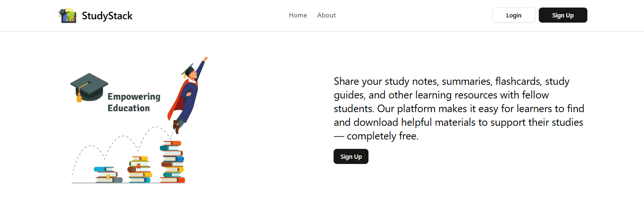This screenshot has width=644, height=220.
Task: Click Sign Up below the description
Action: (351, 156)
